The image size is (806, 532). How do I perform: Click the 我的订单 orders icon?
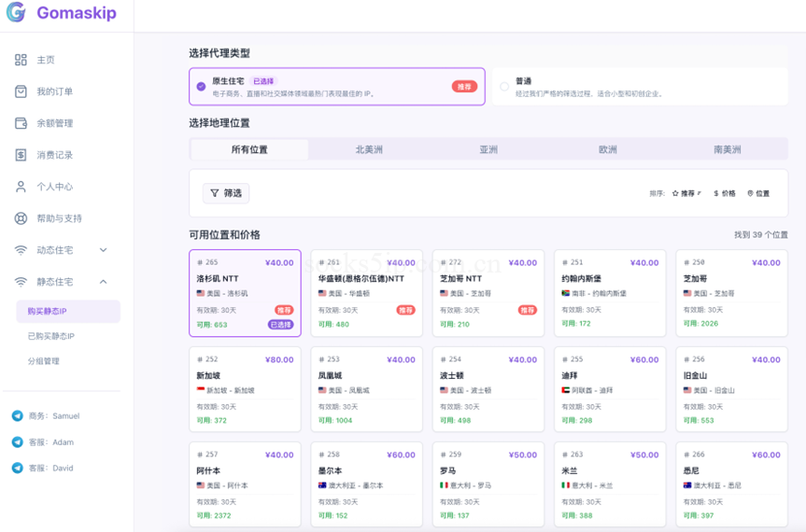pyautogui.click(x=21, y=91)
